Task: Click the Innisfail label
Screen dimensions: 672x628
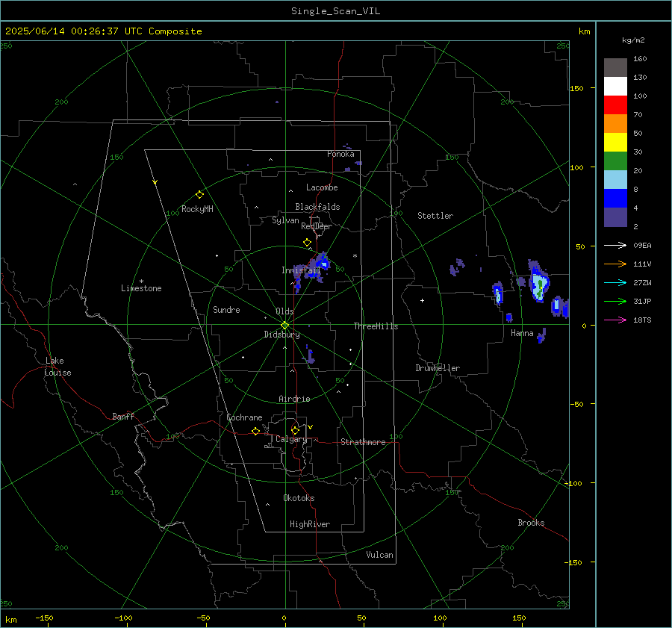Action: coord(301,270)
